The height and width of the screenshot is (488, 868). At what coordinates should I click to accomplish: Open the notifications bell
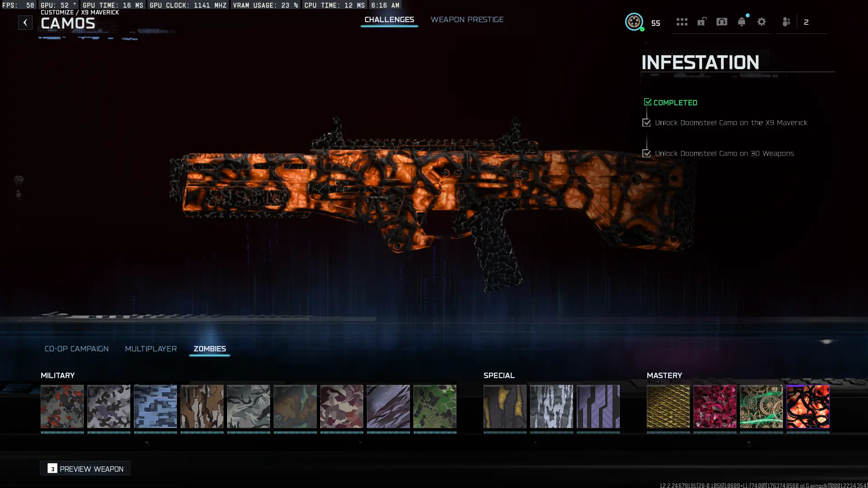click(741, 22)
